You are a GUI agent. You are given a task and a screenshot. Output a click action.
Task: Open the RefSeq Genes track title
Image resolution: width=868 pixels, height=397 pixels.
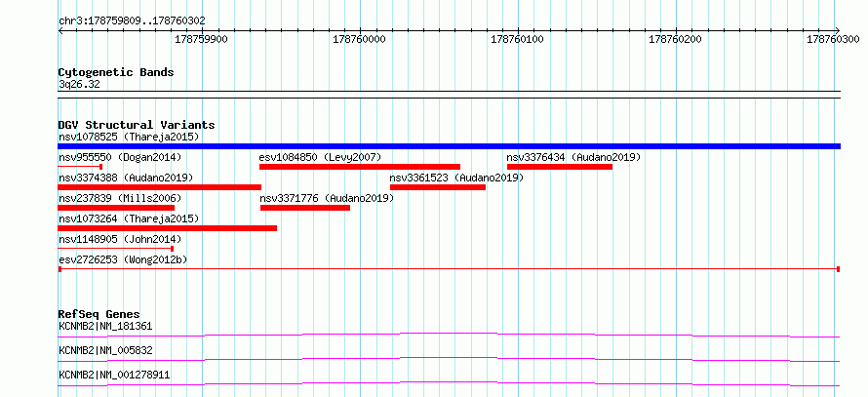(x=99, y=314)
